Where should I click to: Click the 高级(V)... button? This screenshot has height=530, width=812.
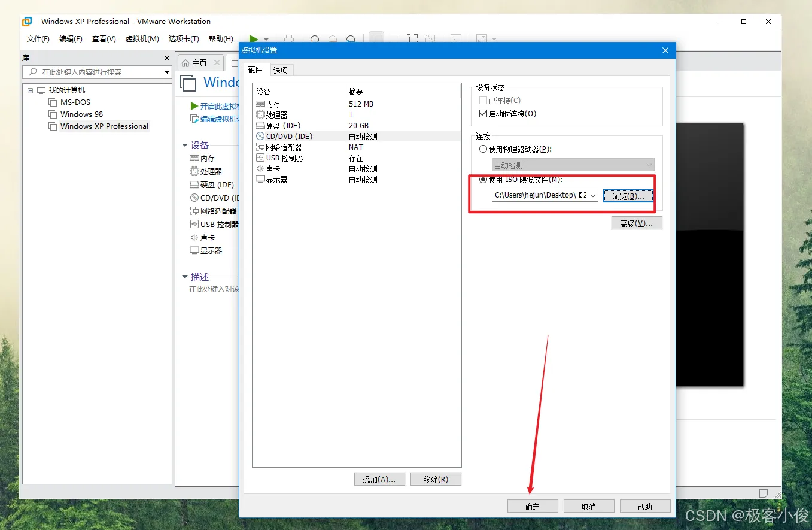[637, 223]
